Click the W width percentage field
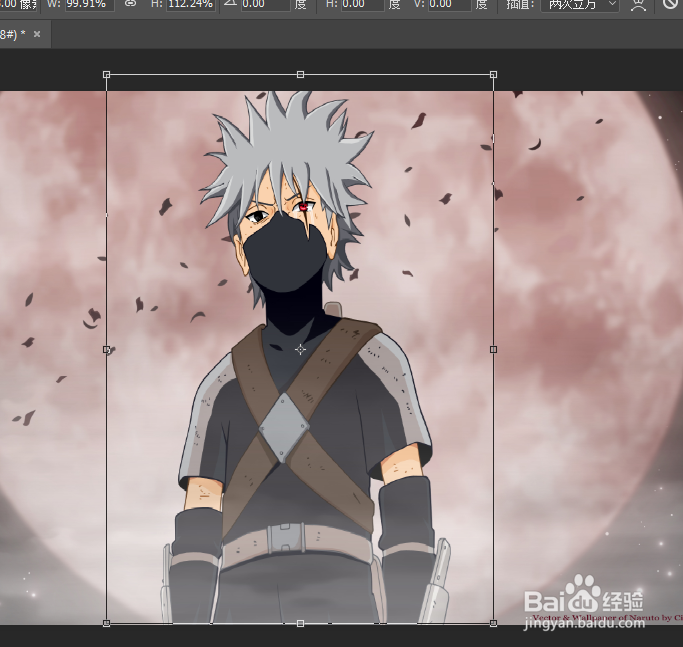 pos(89,4)
